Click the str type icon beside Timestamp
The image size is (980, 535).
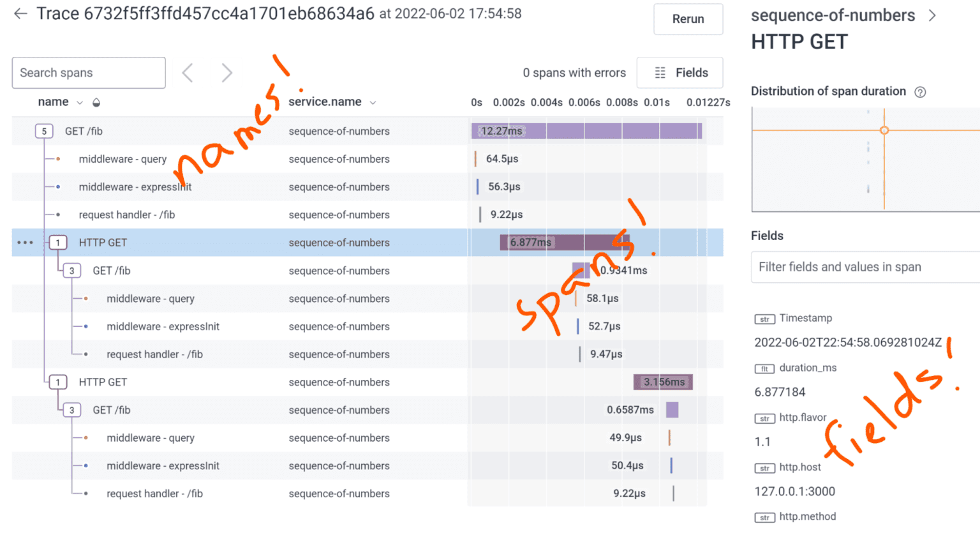tap(764, 319)
